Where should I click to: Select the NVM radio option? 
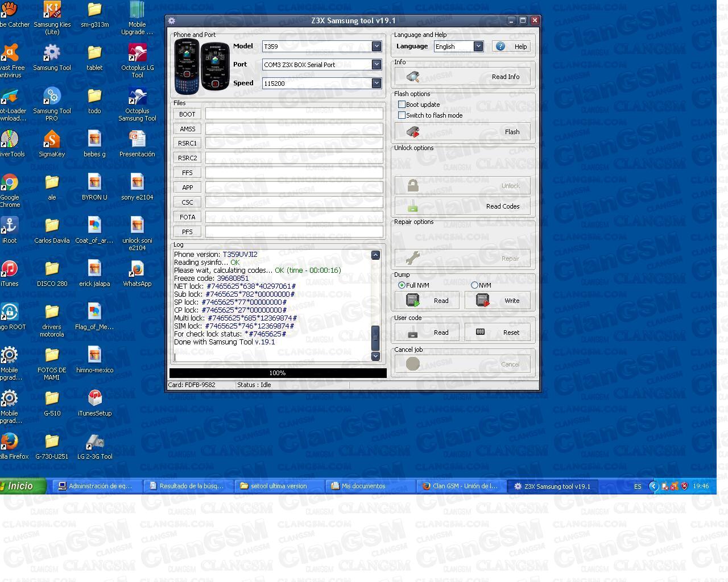(x=475, y=285)
